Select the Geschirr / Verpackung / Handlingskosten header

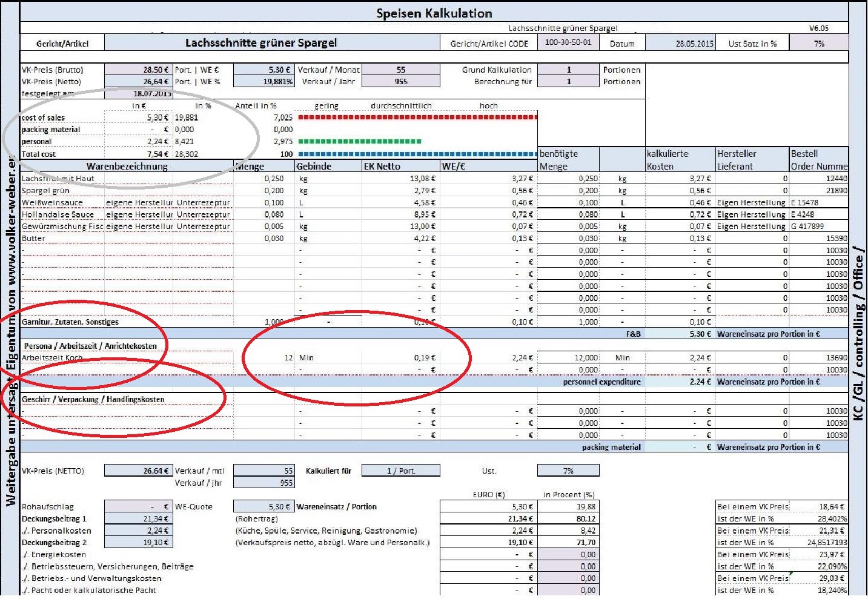click(x=93, y=400)
